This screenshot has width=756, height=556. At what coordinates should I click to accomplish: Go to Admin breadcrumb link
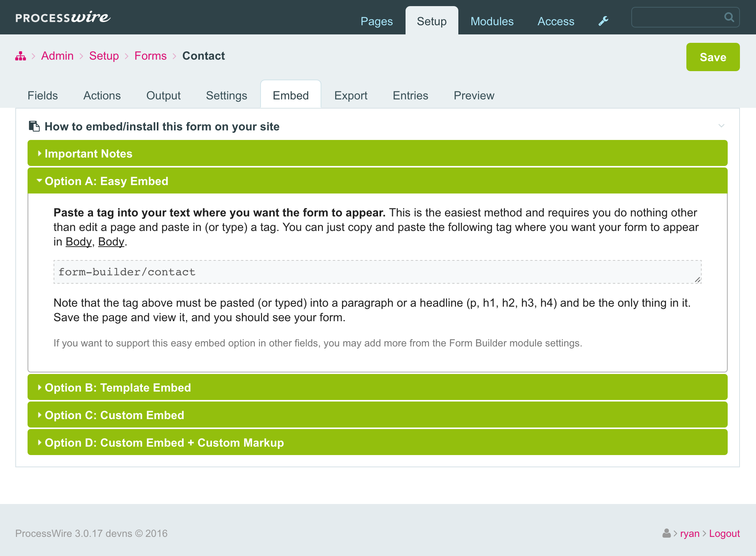pyautogui.click(x=57, y=56)
